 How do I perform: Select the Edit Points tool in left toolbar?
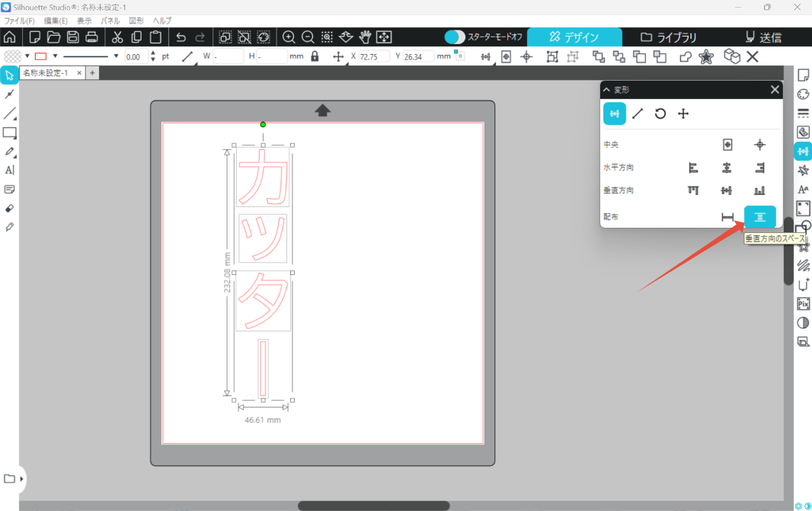click(x=9, y=94)
